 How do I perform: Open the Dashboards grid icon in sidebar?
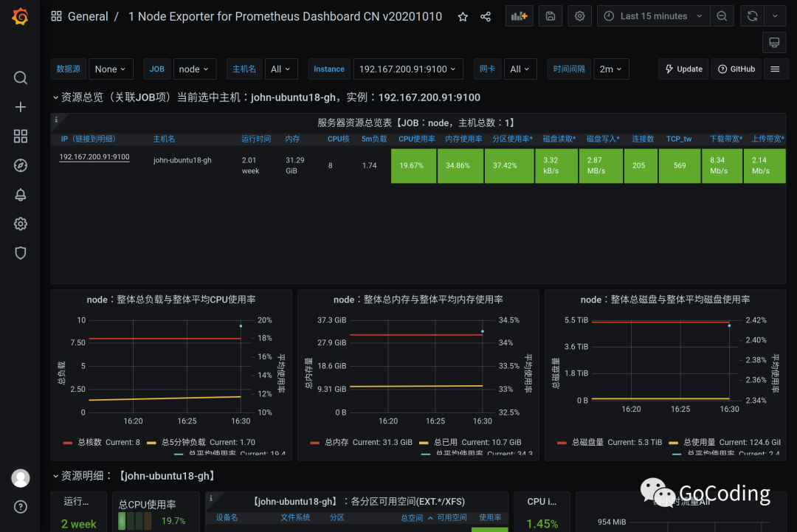click(x=21, y=137)
